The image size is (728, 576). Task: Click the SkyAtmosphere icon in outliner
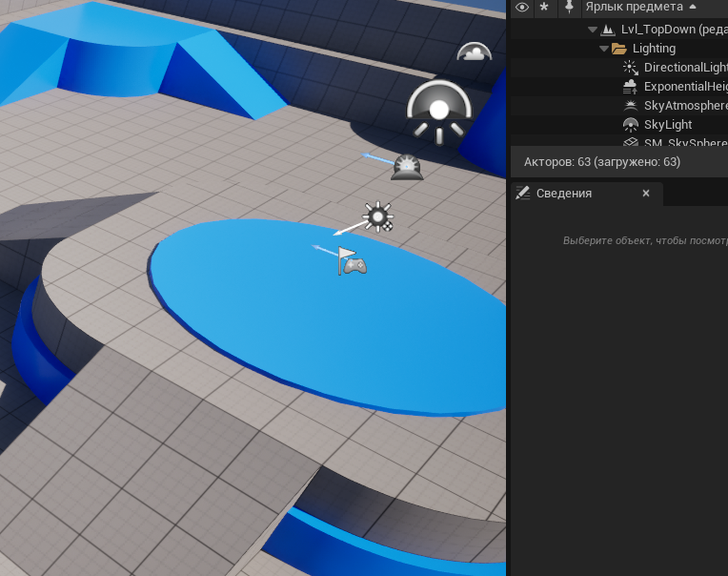point(631,106)
